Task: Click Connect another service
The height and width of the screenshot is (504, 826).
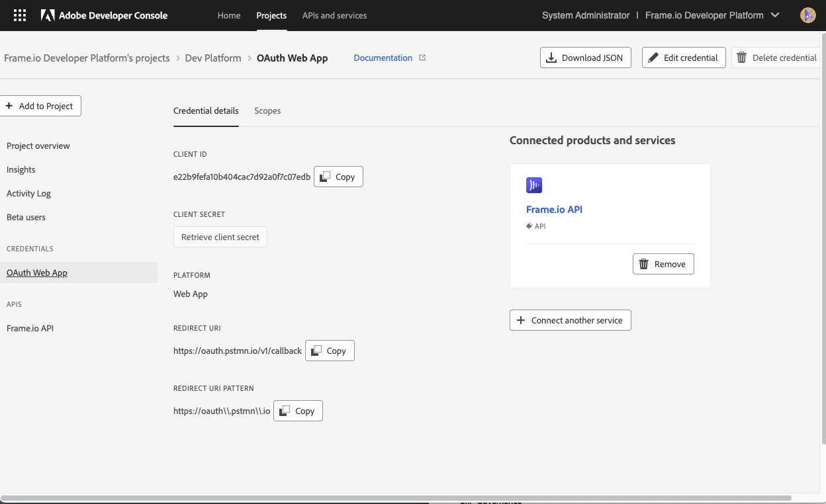Action: click(570, 320)
